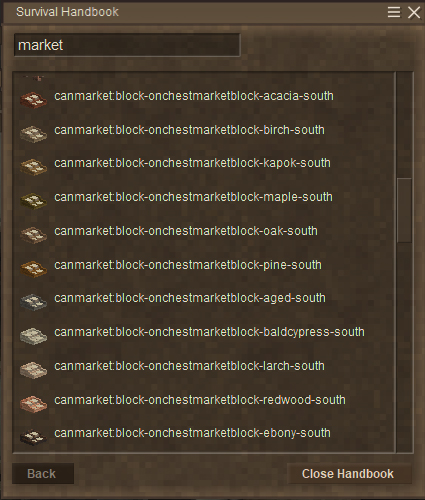Click the acacia market block icon

pyautogui.click(x=33, y=100)
